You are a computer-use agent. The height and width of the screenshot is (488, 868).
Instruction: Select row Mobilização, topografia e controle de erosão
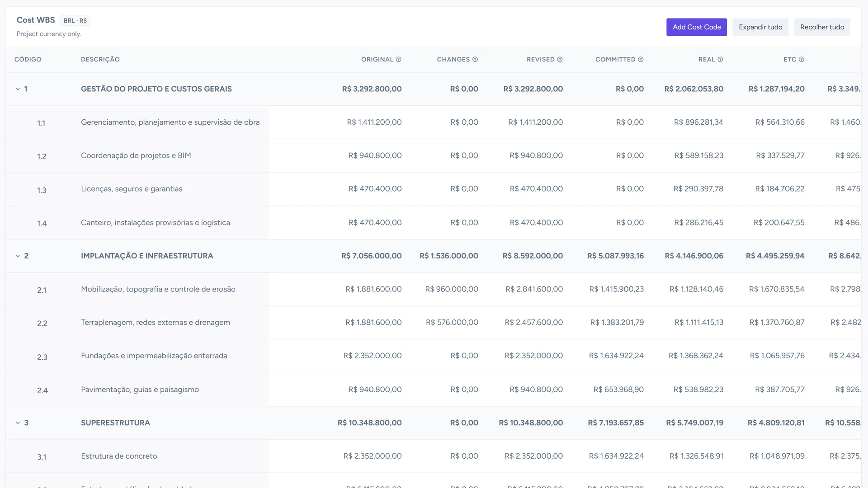(433, 289)
